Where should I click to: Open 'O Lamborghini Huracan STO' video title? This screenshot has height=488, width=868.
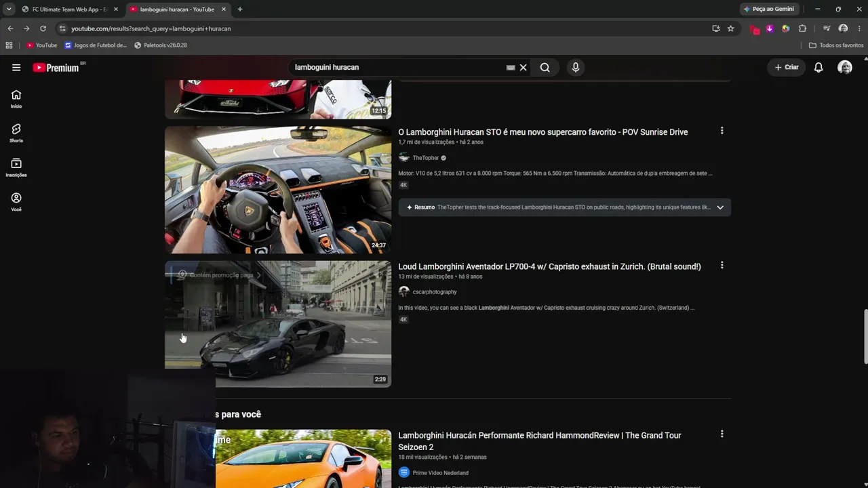(x=542, y=132)
